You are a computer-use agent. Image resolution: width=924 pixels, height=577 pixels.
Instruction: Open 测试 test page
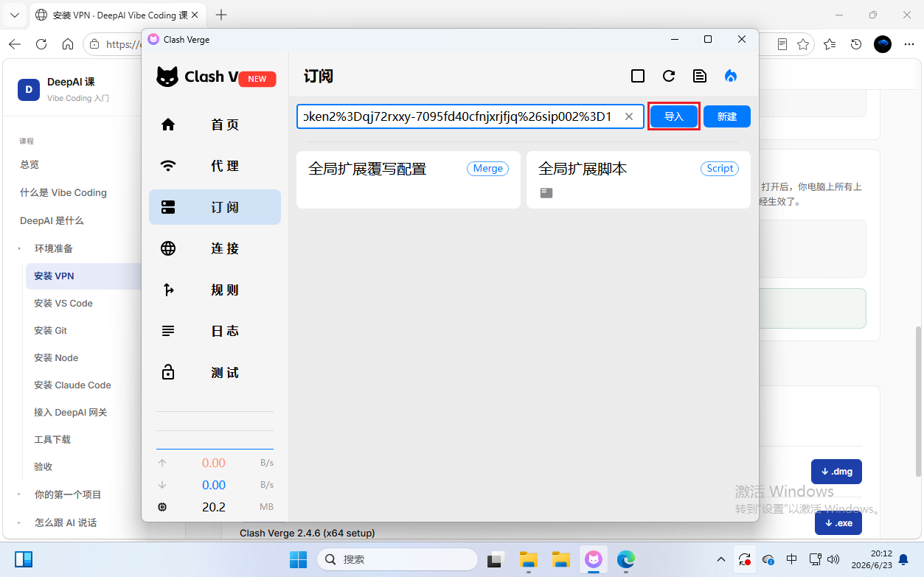tap(215, 372)
